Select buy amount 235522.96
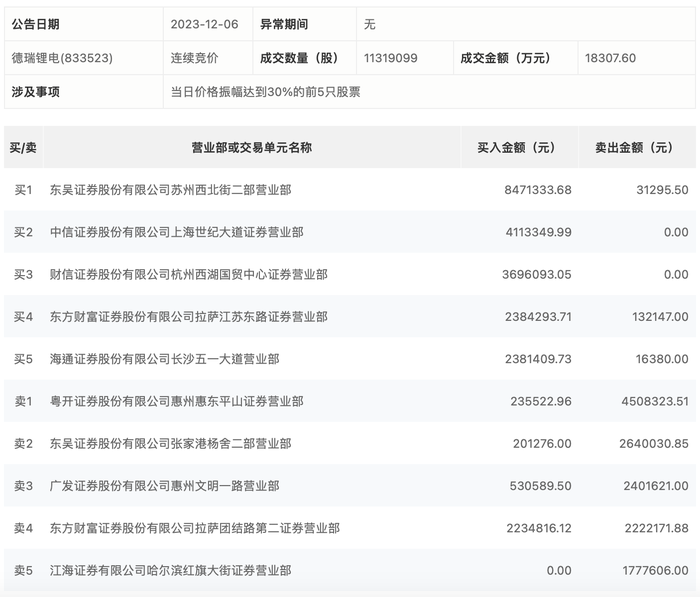The height and width of the screenshot is (597, 700). [541, 401]
